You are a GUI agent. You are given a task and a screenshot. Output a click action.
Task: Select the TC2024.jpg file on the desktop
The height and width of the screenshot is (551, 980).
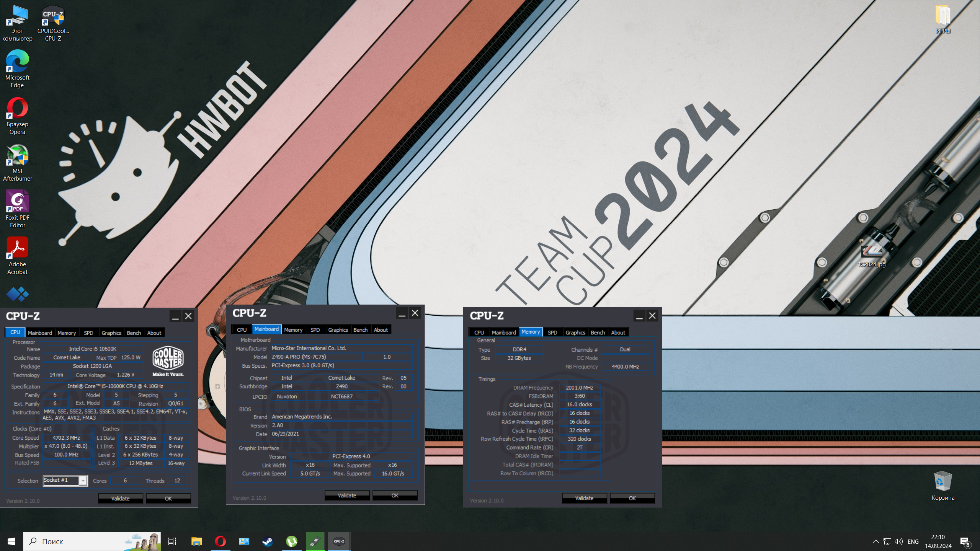click(x=871, y=256)
